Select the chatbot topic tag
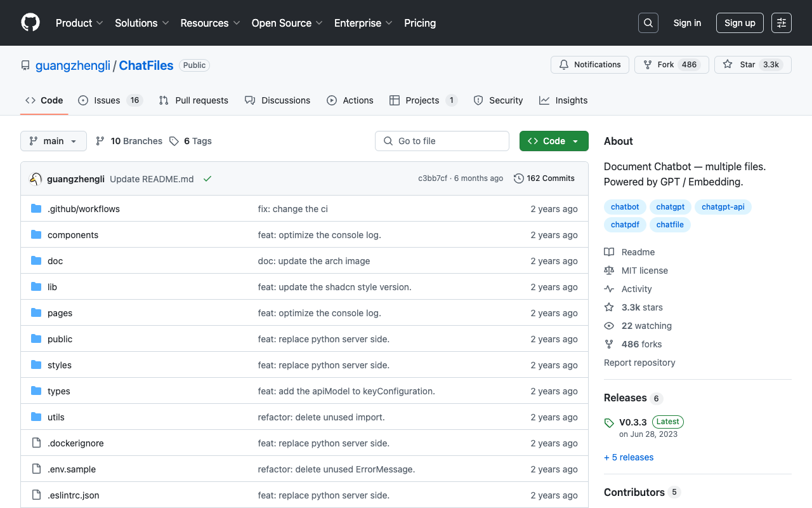 [x=625, y=207]
